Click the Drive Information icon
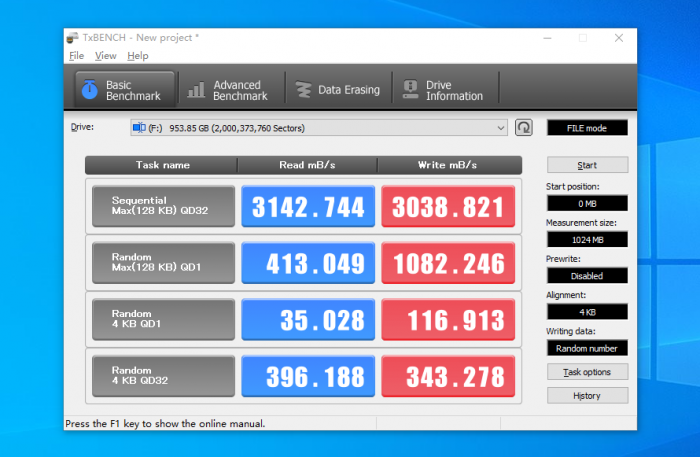 tap(409, 90)
